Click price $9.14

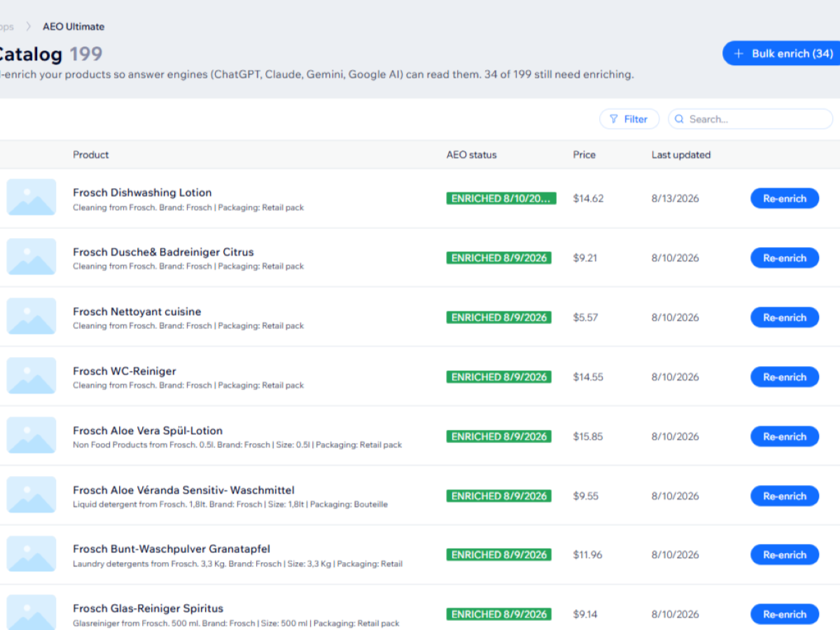(585, 614)
